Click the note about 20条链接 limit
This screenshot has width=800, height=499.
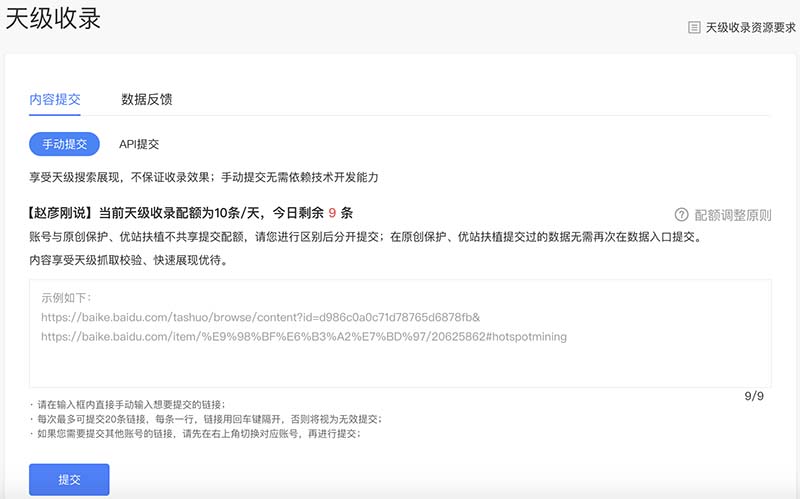(x=206, y=419)
